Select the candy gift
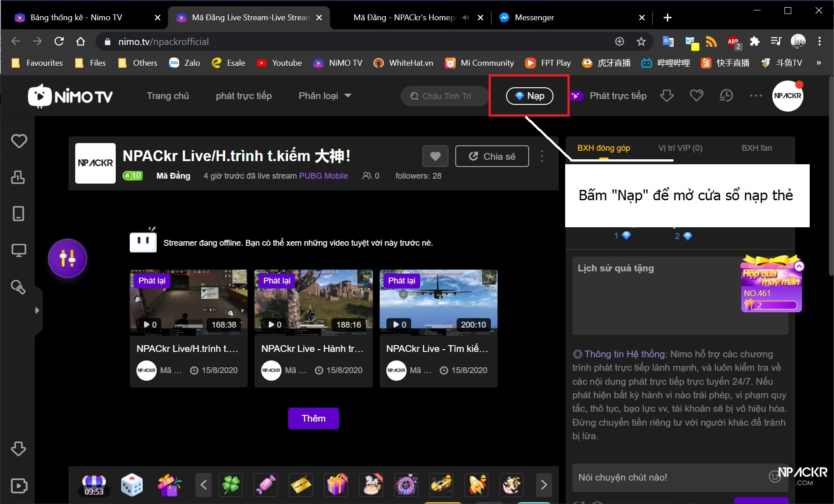Screen dimensions: 834x504 (x=266, y=485)
